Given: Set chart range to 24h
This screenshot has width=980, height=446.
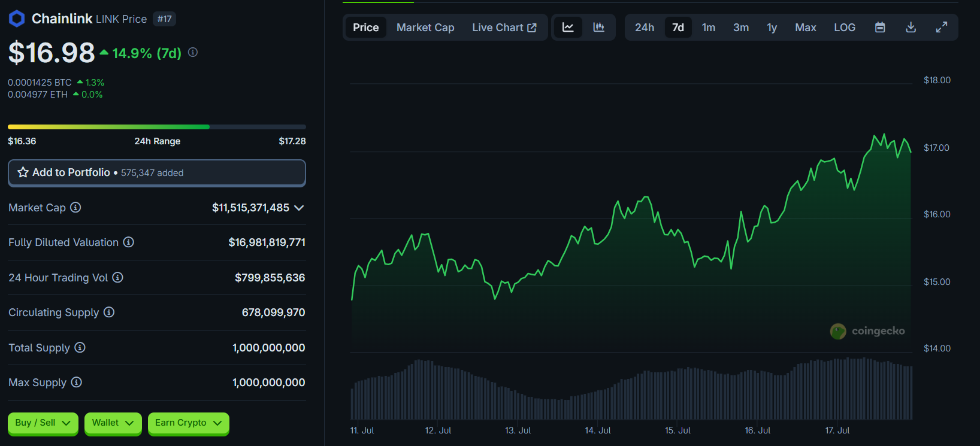Looking at the screenshot, I should click(645, 28).
